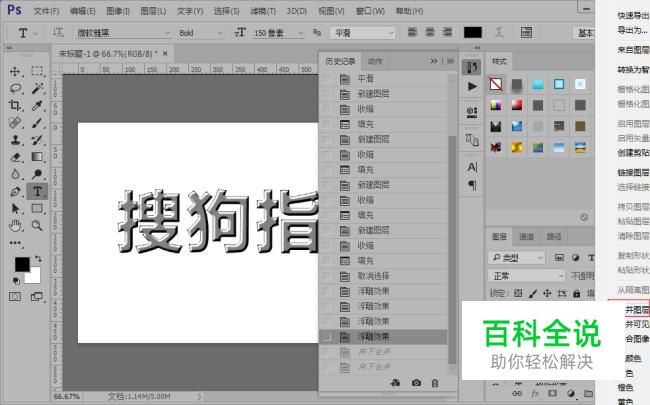The image size is (650, 405).
Task: Open collapsed Actions panel play icon
Action: tap(472, 86)
